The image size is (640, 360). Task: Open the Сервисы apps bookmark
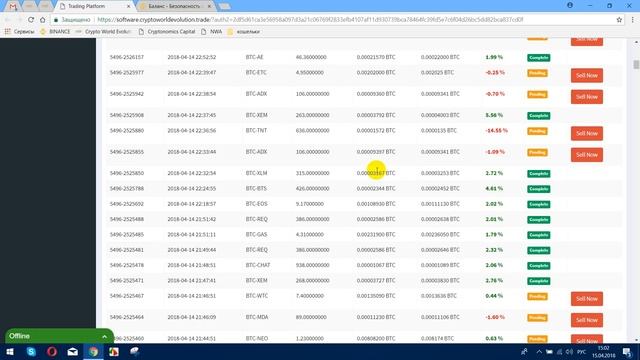click(20, 31)
